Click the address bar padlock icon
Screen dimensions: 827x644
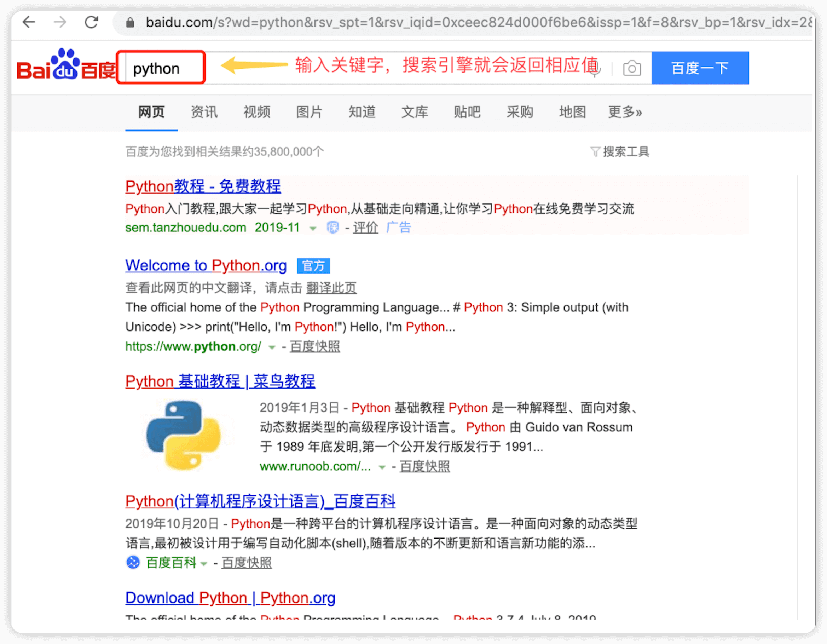coord(130,23)
